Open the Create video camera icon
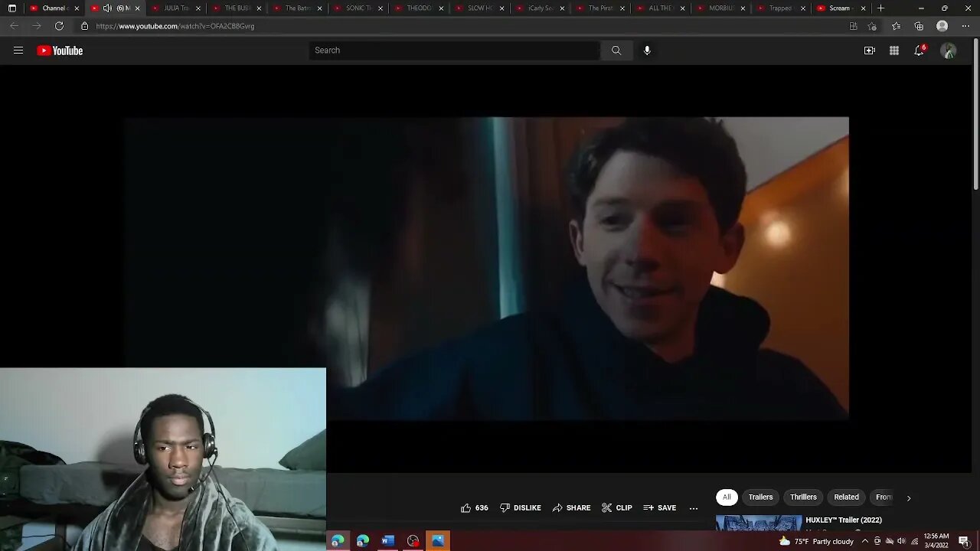 (x=870, y=51)
